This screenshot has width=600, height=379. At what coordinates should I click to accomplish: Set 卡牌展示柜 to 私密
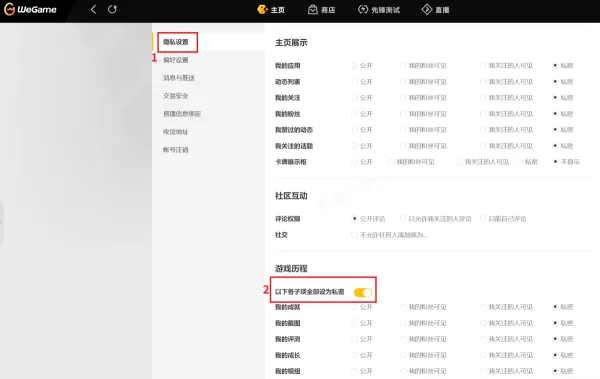519,162
